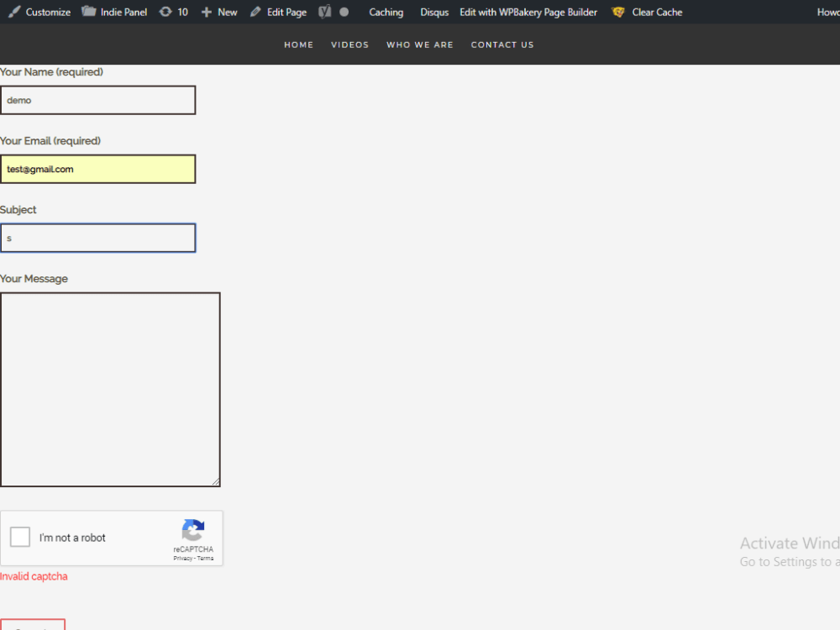Click the Invalid captcha error text
The image size is (840, 630).
click(34, 576)
